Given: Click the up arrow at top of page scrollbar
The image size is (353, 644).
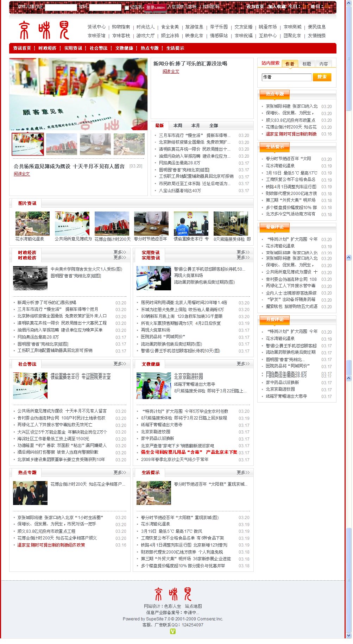Looking at the screenshot, I should pos(349,3).
